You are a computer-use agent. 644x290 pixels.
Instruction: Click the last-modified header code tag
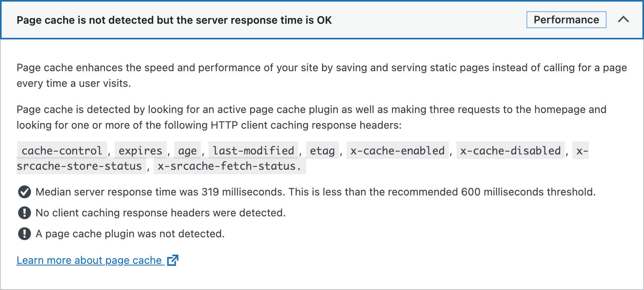(x=253, y=150)
